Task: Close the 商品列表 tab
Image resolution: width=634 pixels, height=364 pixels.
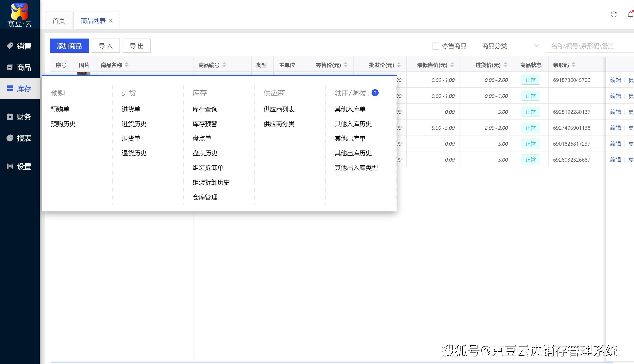Action: [x=111, y=21]
